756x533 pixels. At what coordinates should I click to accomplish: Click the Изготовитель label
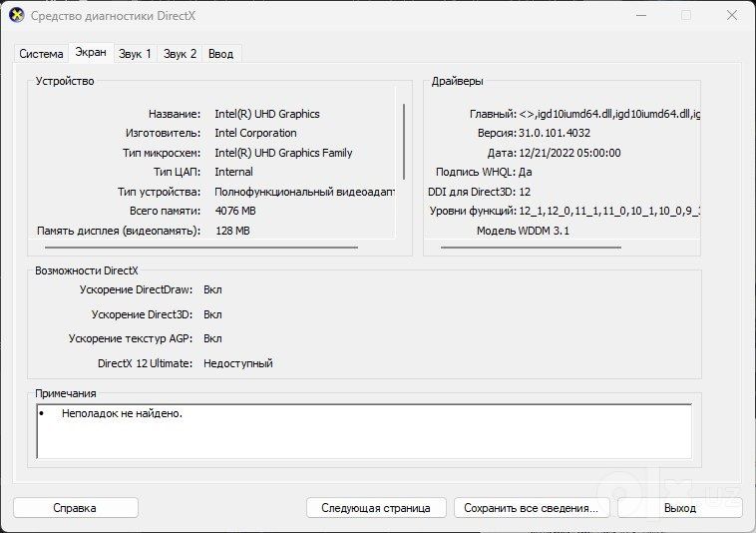coord(163,133)
